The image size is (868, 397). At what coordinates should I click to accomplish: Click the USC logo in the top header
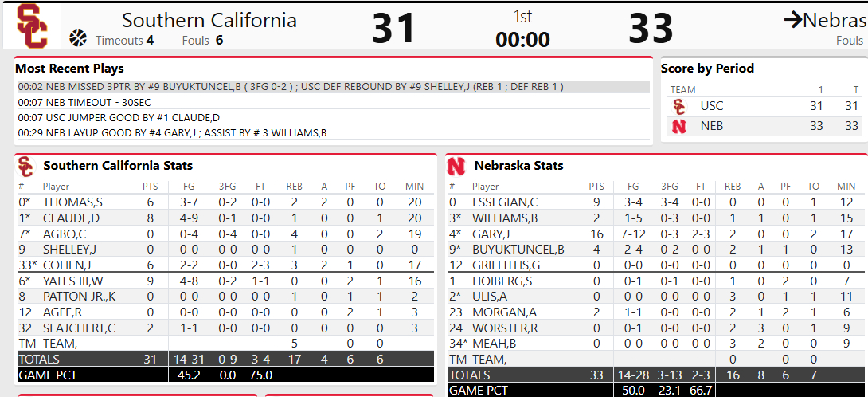click(x=32, y=26)
